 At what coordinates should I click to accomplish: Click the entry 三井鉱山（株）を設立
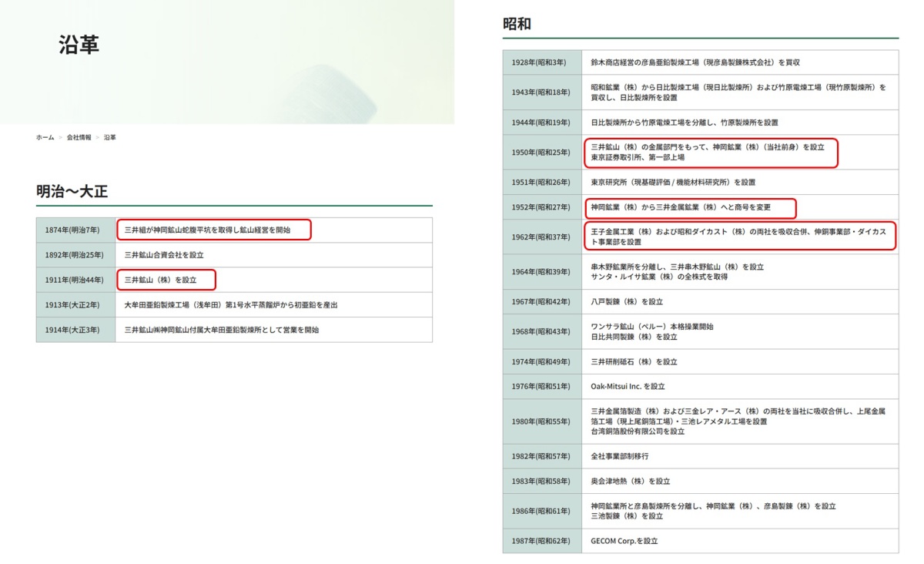point(160,280)
